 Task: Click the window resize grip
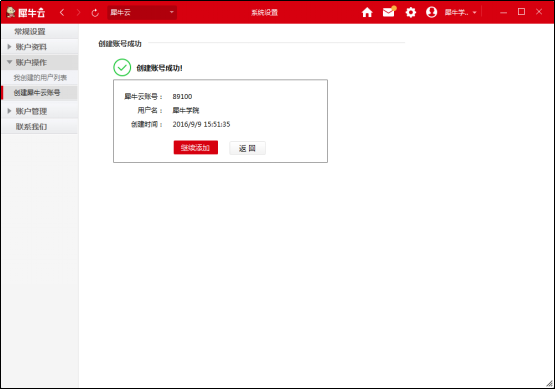pyautogui.click(x=550, y=383)
